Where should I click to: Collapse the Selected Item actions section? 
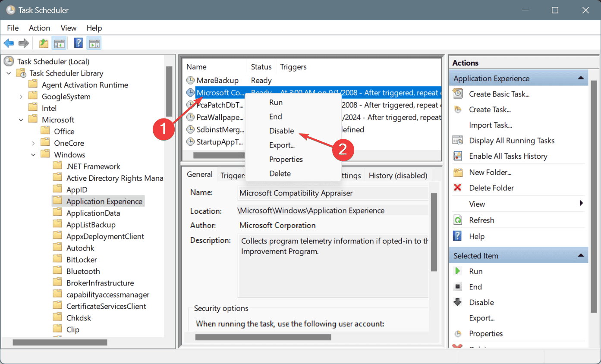point(581,255)
